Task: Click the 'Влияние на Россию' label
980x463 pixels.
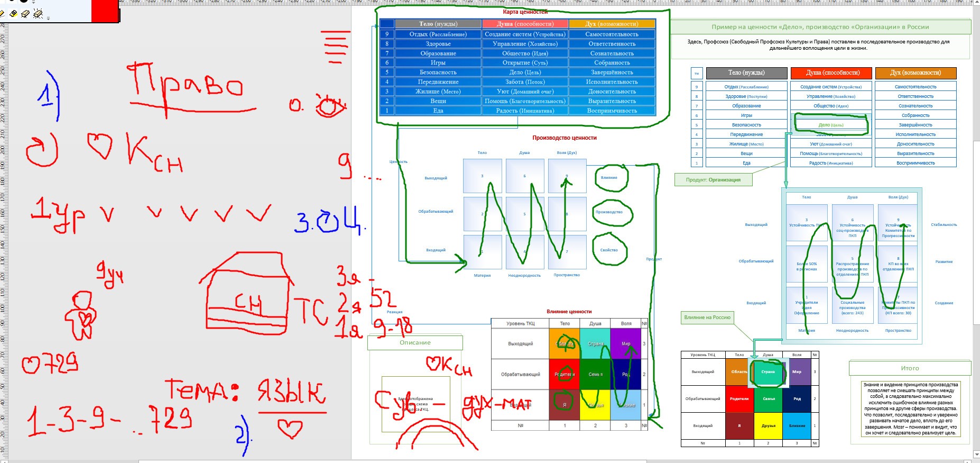Action: 707,317
